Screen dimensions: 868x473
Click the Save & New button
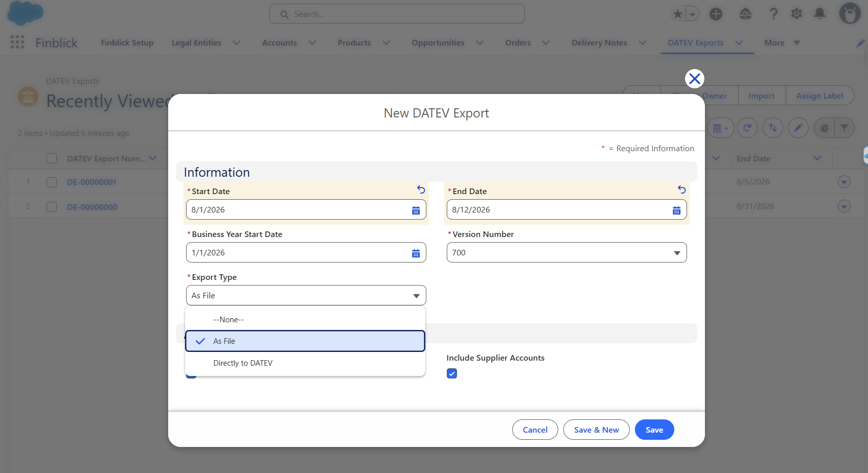tap(597, 430)
